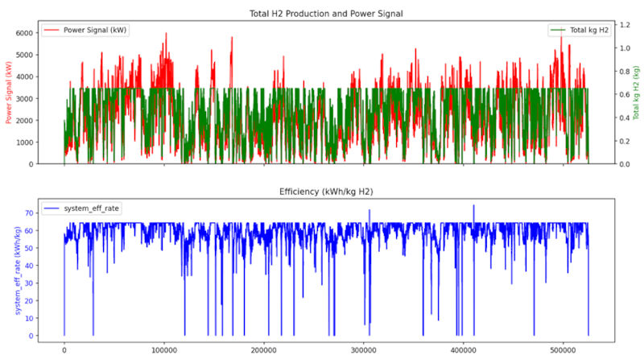Click the red left-axis label 'Power Signal (kW)'
644x363 pixels.
pyautogui.click(x=10, y=91)
